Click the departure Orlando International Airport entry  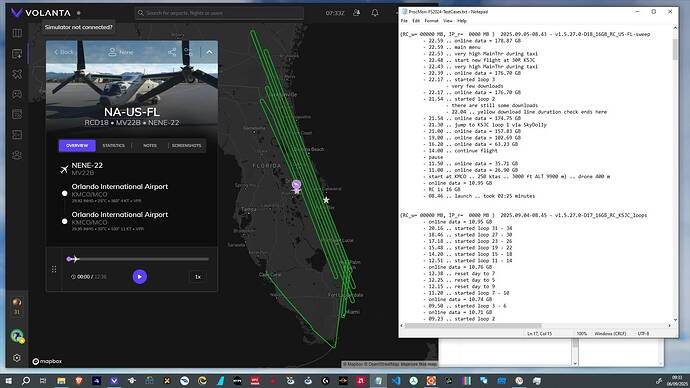(x=120, y=193)
